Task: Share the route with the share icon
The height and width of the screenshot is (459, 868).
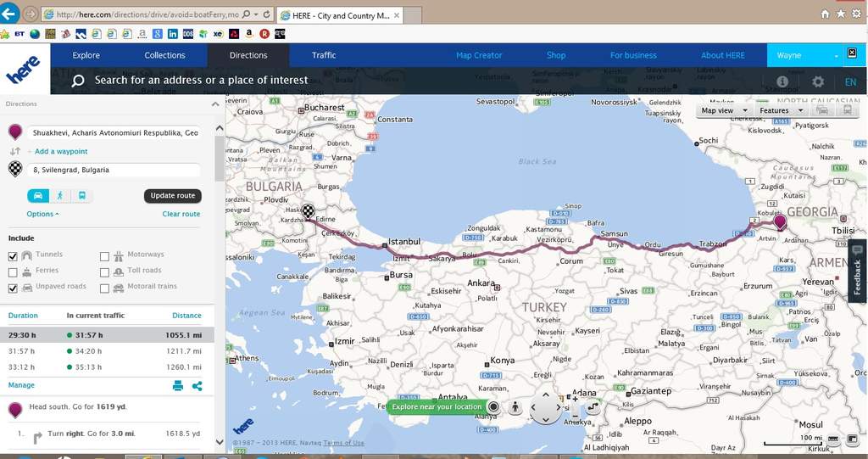Action: point(197,386)
